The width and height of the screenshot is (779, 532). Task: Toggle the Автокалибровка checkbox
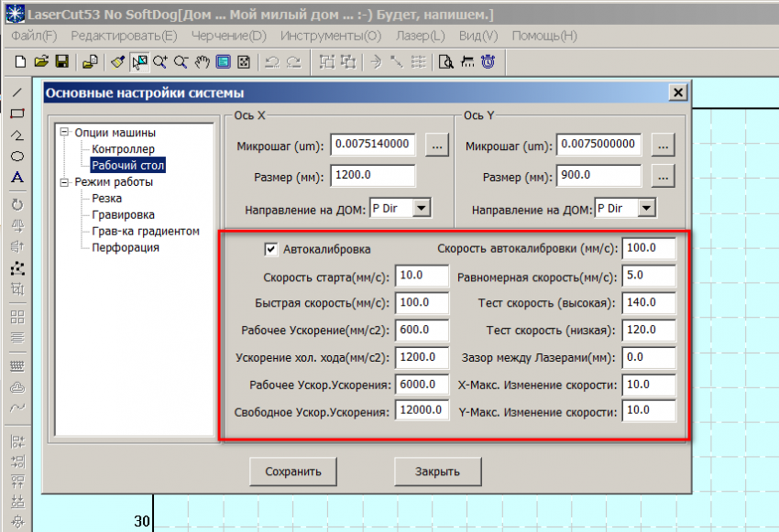click(x=271, y=248)
